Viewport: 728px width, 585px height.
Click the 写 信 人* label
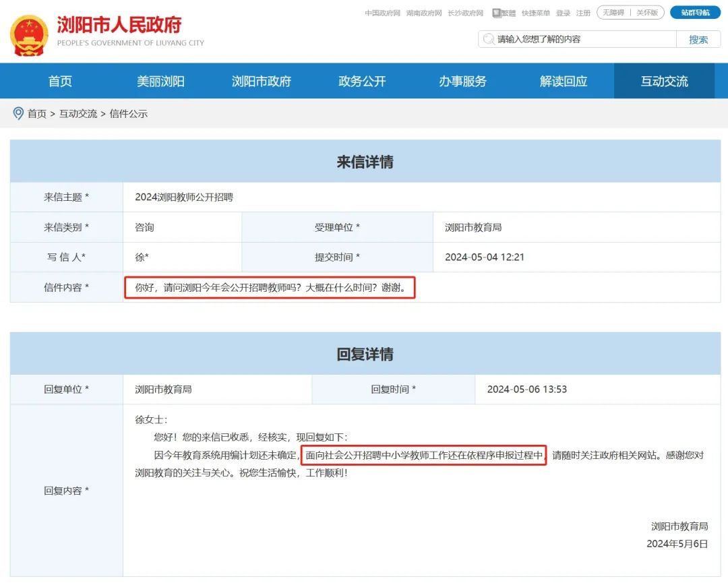tap(66, 257)
